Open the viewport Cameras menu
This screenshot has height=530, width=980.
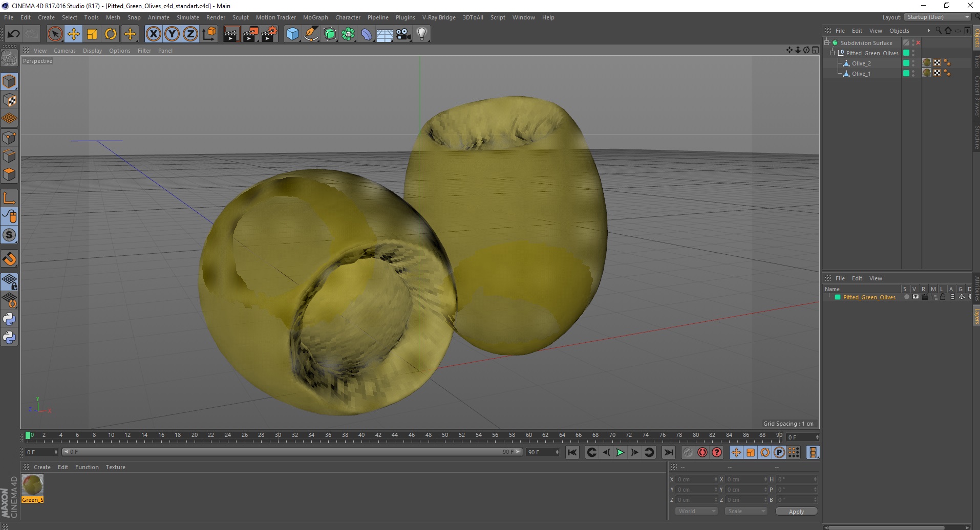pyautogui.click(x=65, y=51)
